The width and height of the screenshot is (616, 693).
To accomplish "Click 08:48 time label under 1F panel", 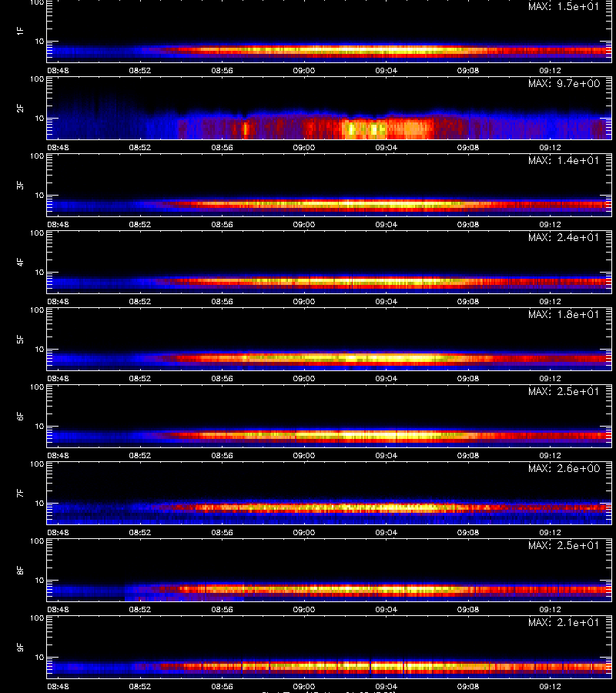I will tap(58, 70).
